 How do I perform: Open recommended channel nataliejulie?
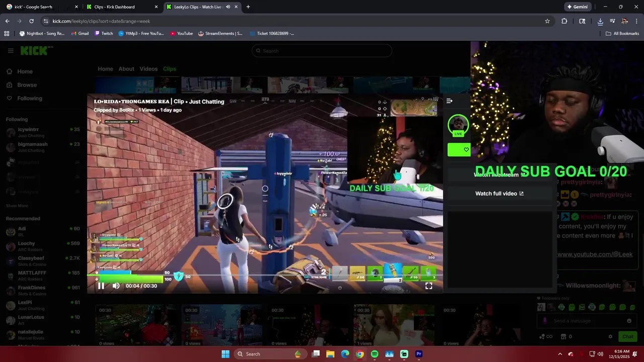pos(43,334)
